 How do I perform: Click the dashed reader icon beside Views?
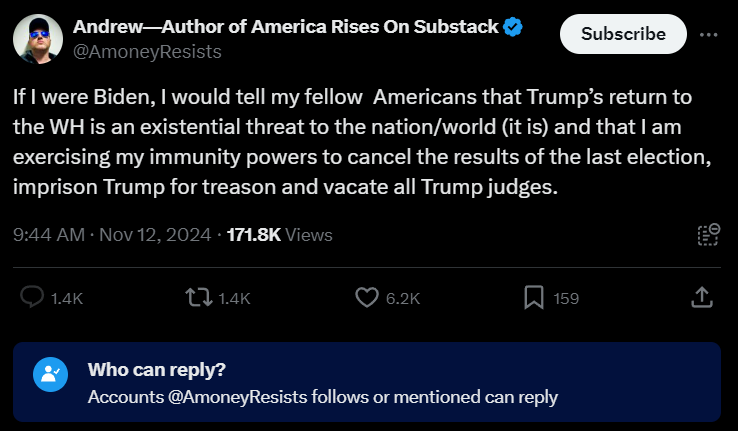708,234
